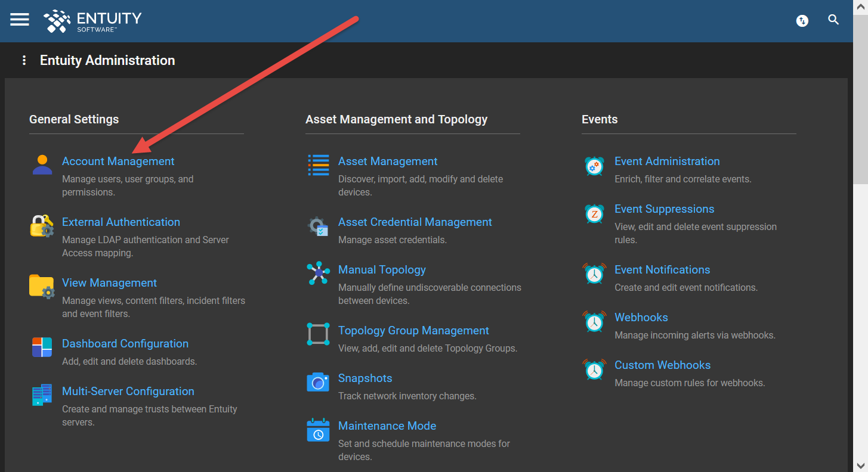This screenshot has height=472, width=868.
Task: Open the External Authentication link
Action: [x=121, y=222]
